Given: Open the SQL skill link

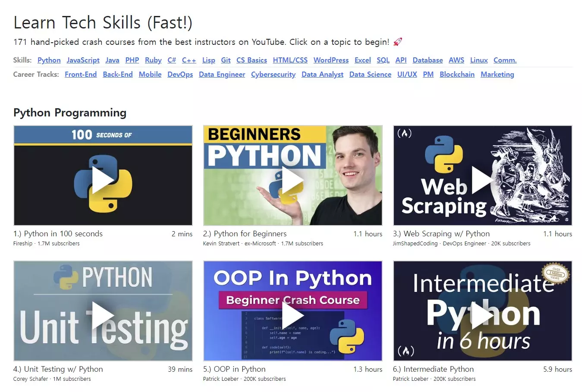Looking at the screenshot, I should pyautogui.click(x=383, y=60).
